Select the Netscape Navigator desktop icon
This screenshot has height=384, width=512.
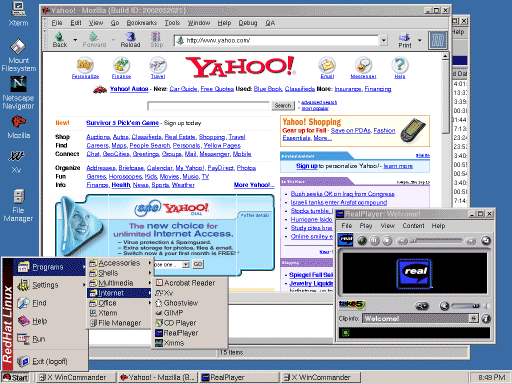tap(18, 93)
